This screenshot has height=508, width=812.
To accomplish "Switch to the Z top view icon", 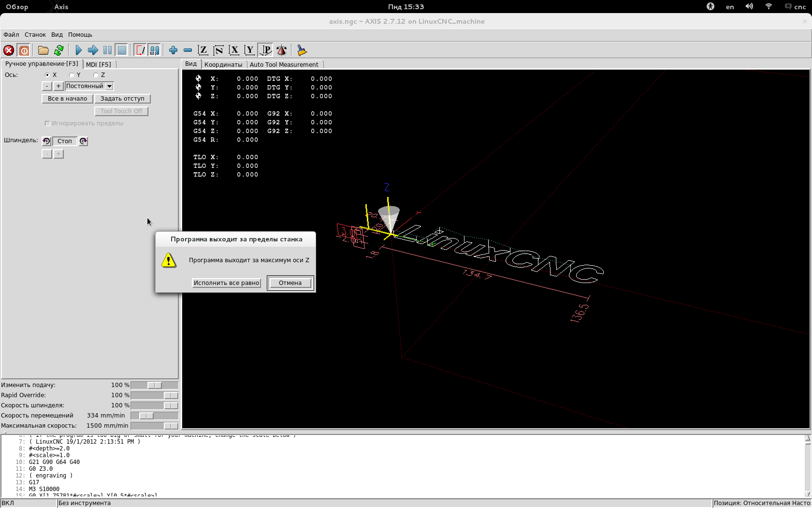I will (x=203, y=50).
